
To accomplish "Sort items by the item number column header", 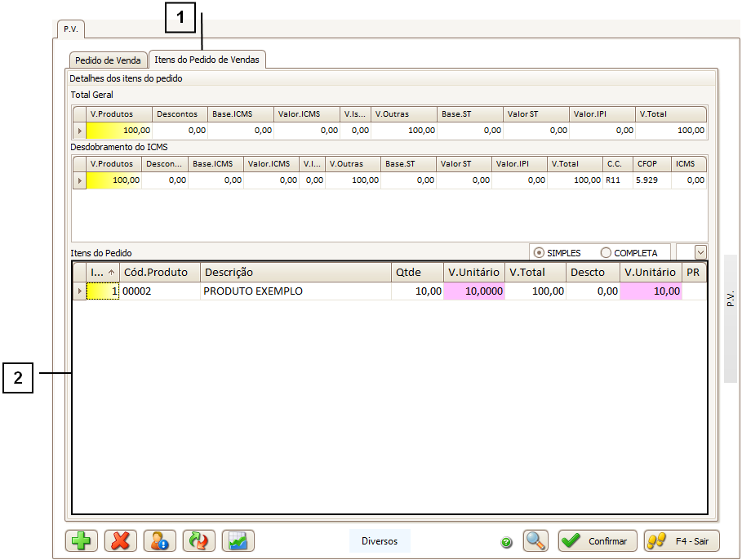I will click(x=102, y=272).
